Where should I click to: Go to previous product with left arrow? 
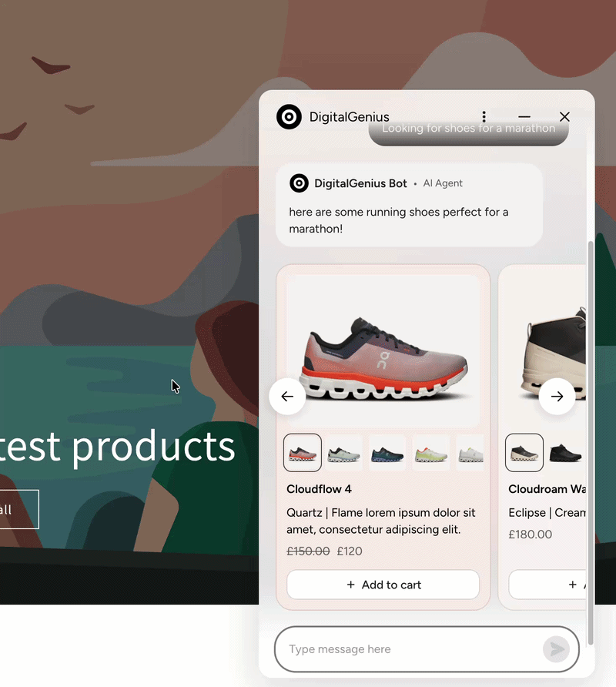(x=287, y=397)
